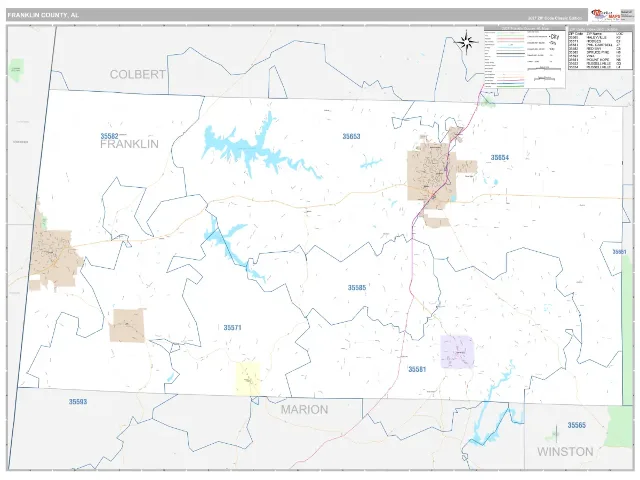Click the MARION county label

pyautogui.click(x=304, y=409)
